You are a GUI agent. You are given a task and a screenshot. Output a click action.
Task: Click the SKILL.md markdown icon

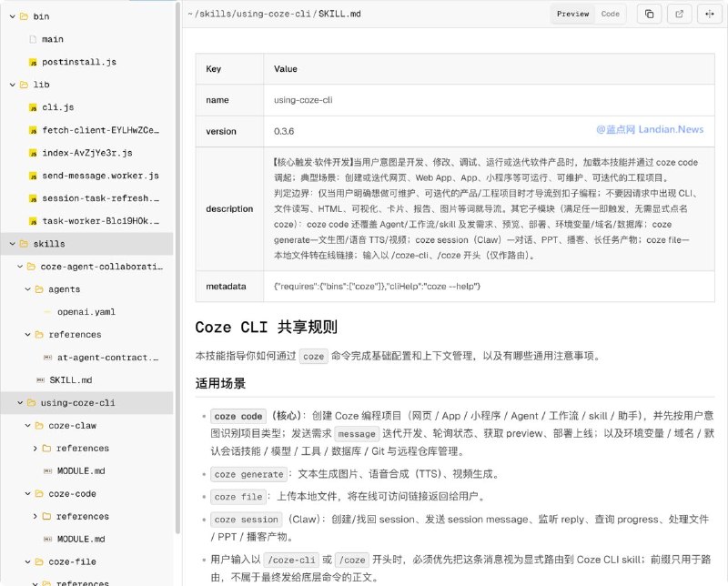tap(40, 380)
